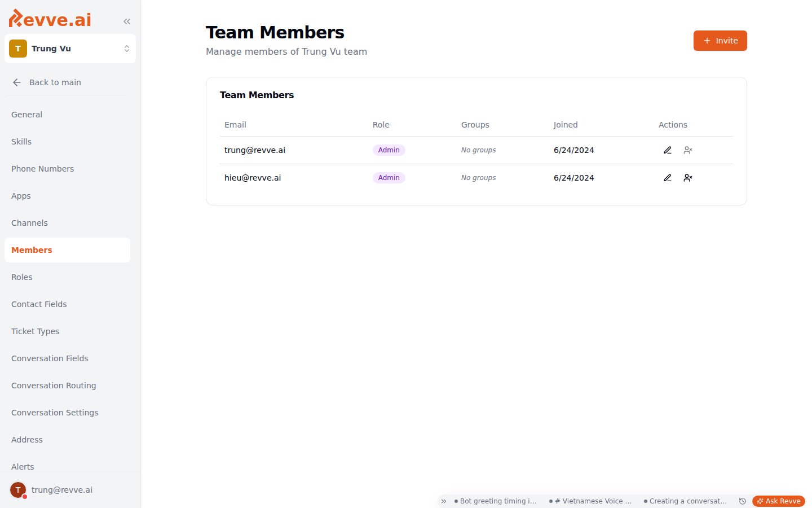The height and width of the screenshot is (508, 812).
Task: Click the Ask Revve button
Action: point(779,501)
